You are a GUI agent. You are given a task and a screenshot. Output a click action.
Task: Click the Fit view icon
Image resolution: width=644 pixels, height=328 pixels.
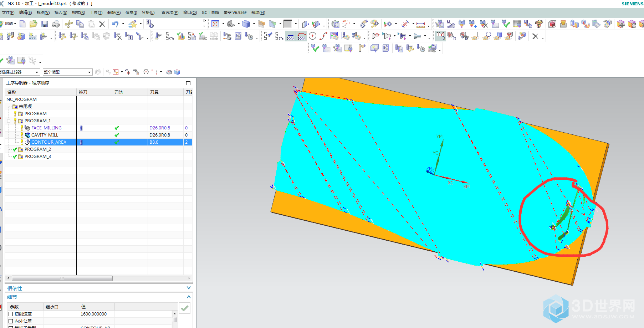215,24
